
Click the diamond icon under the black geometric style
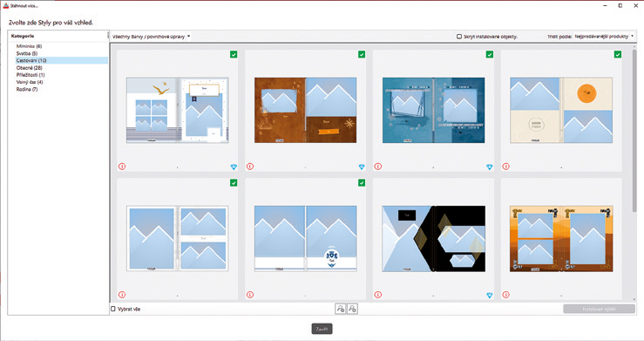point(490,295)
